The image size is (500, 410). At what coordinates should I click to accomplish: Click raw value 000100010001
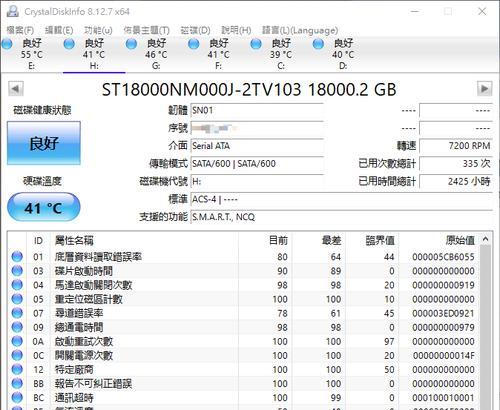click(x=443, y=398)
